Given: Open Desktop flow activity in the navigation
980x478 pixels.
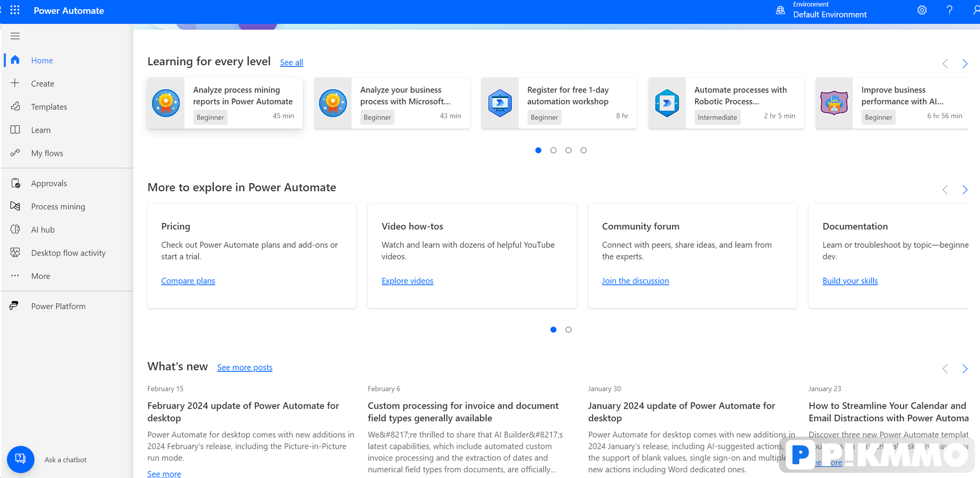Looking at the screenshot, I should point(68,253).
